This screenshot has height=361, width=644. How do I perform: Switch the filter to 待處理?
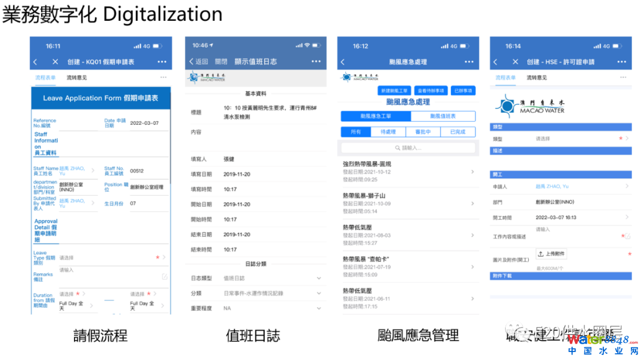click(x=389, y=132)
